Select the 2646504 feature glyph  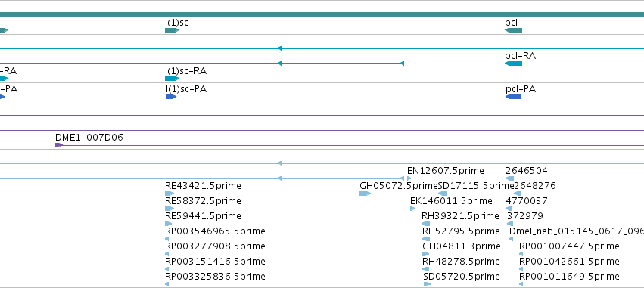(510, 178)
